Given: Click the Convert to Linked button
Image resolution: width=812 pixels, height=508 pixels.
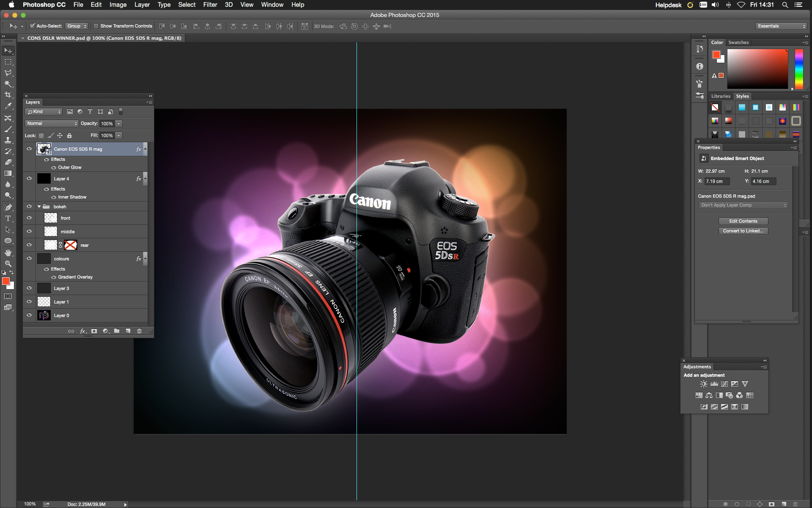Looking at the screenshot, I should click(743, 231).
